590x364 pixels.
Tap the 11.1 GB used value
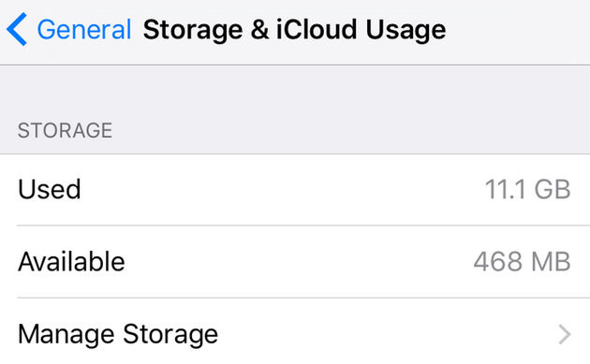click(528, 189)
